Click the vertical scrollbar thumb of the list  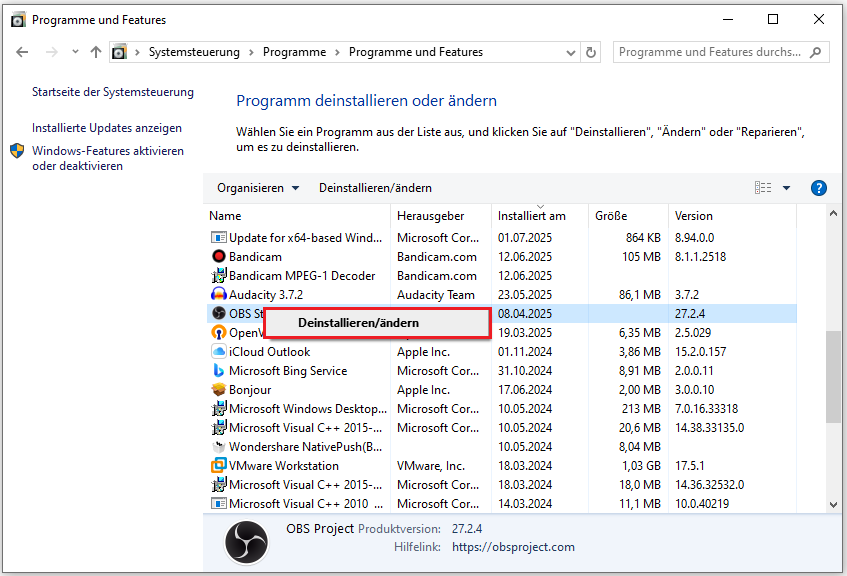833,377
